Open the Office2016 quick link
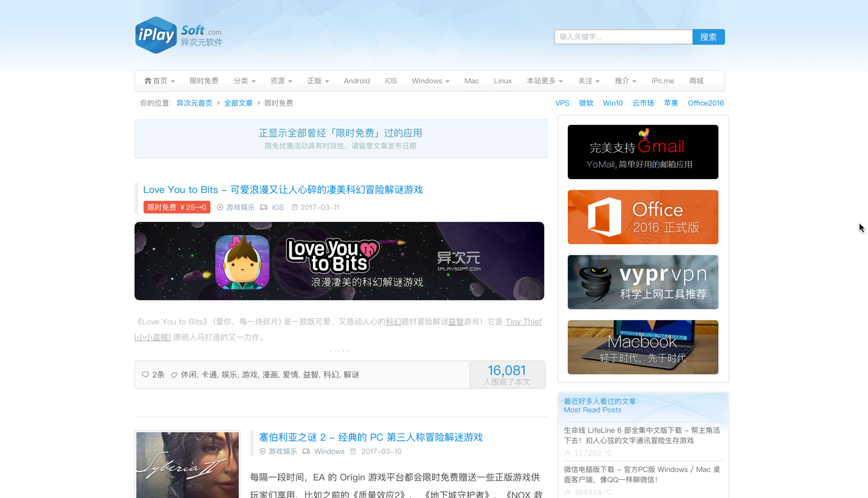The height and width of the screenshot is (498, 868). [x=706, y=103]
